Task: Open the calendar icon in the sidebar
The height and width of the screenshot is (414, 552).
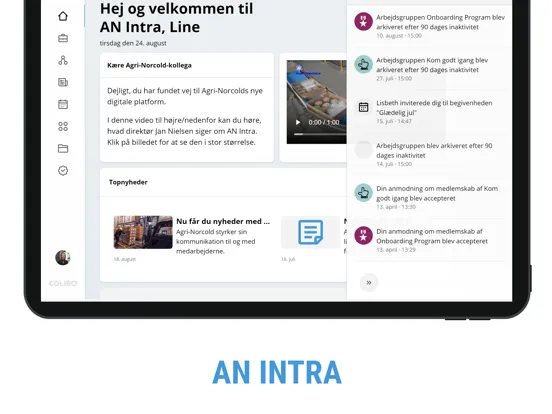Action: (x=63, y=105)
